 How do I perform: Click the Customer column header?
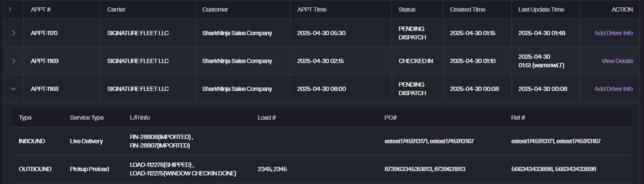coord(215,9)
